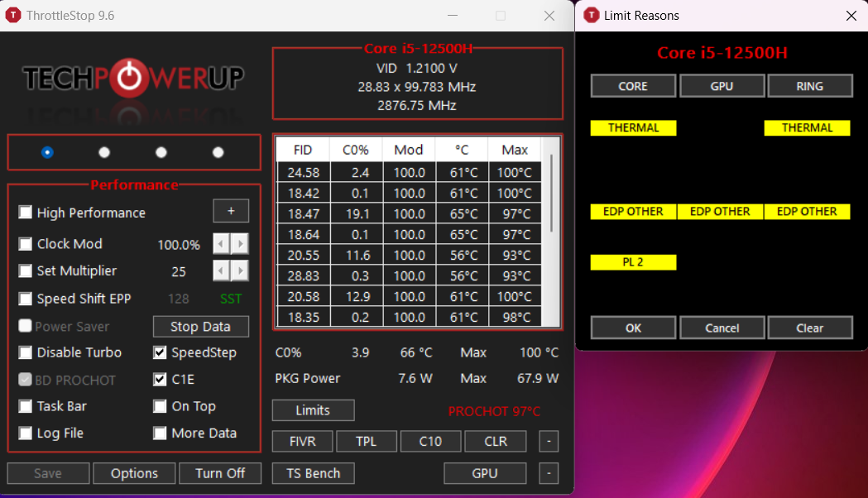Check the Disable Turbo option

point(25,352)
